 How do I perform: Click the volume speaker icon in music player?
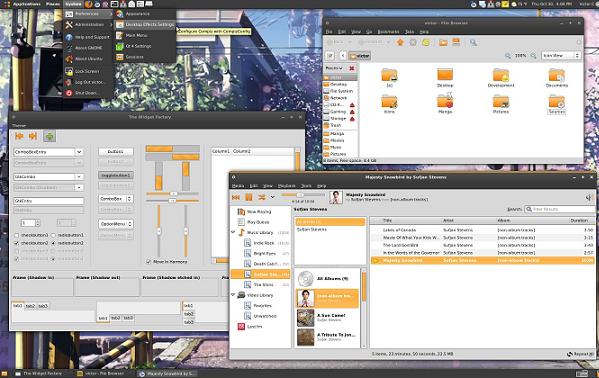[589, 197]
